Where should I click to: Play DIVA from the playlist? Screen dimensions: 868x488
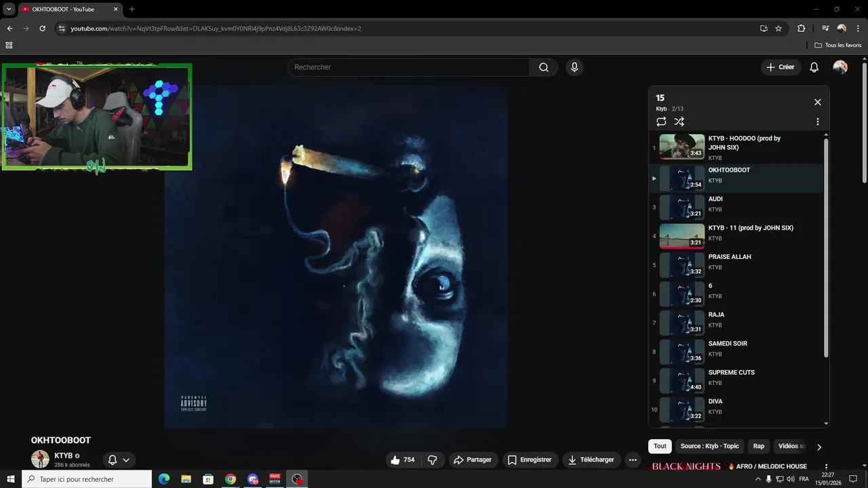[736, 409]
